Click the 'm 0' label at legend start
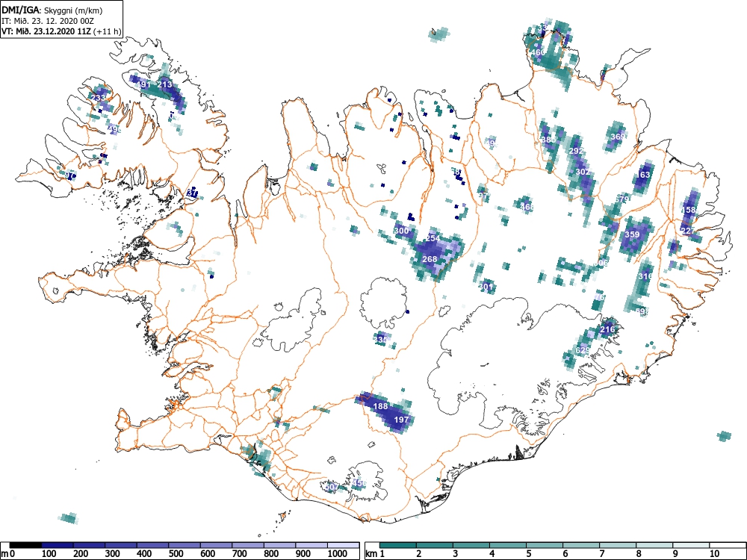The height and width of the screenshot is (560, 747). (x=7, y=554)
